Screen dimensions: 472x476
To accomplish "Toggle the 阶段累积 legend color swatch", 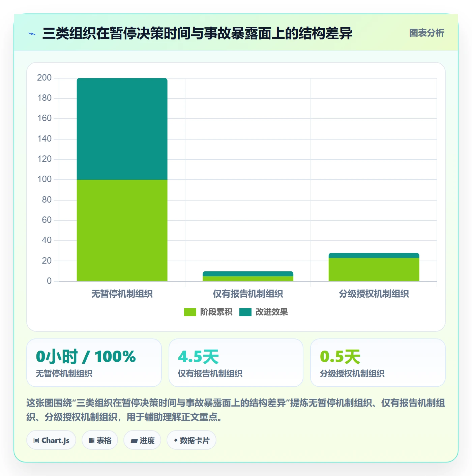I will click(x=190, y=312).
